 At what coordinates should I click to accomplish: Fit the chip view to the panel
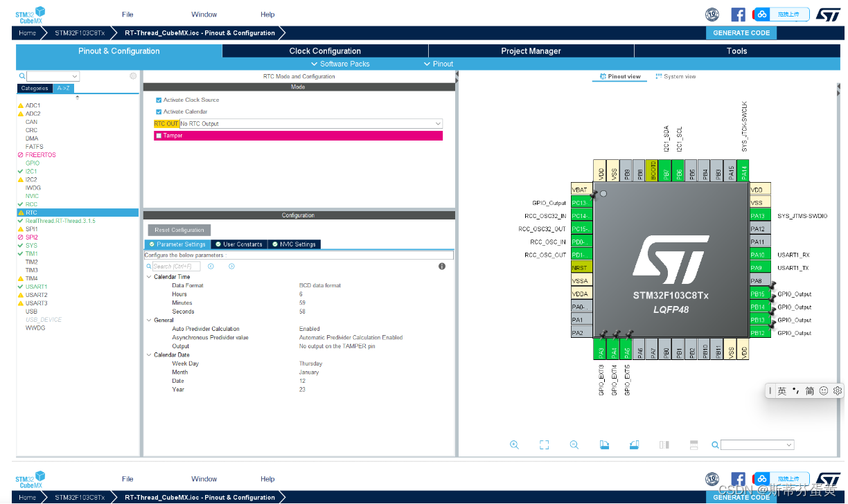click(x=544, y=444)
